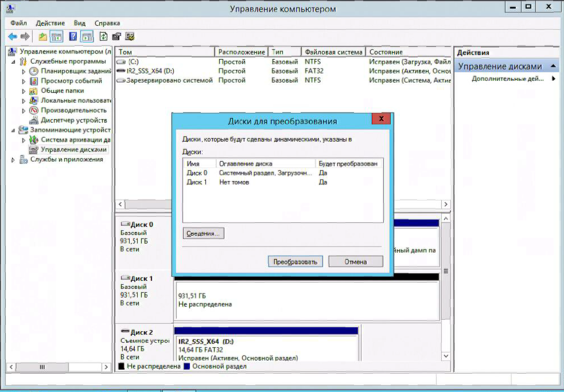The width and height of the screenshot is (564, 392).
Task: Select Управление дисками tree icon
Action: click(x=33, y=150)
